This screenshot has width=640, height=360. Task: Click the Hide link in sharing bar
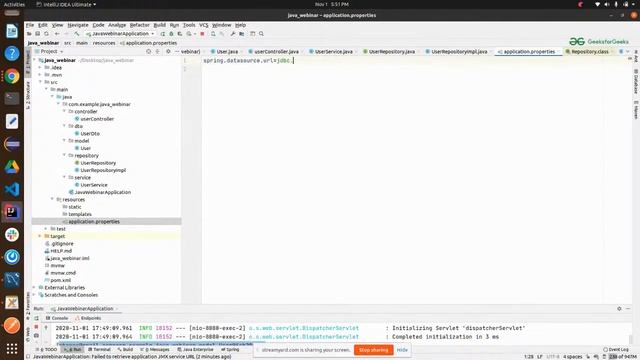point(402,350)
